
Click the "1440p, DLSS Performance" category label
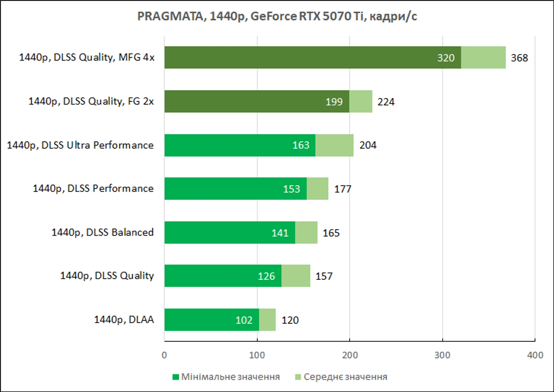pos(93,189)
